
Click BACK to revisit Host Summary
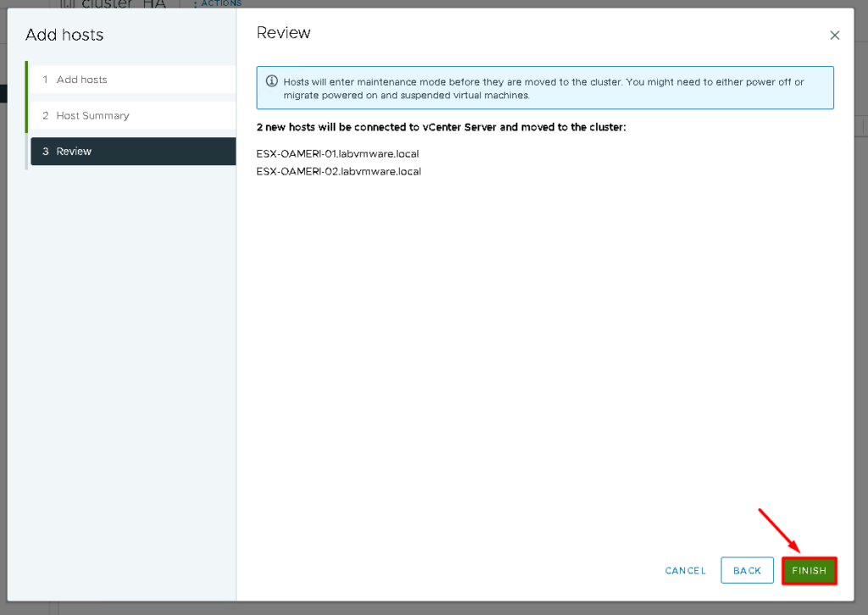(747, 570)
